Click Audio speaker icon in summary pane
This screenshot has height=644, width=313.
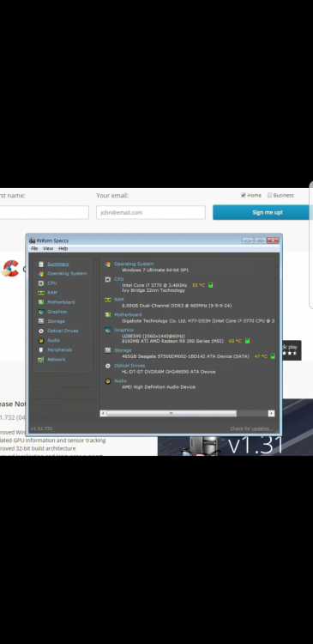[107, 381]
